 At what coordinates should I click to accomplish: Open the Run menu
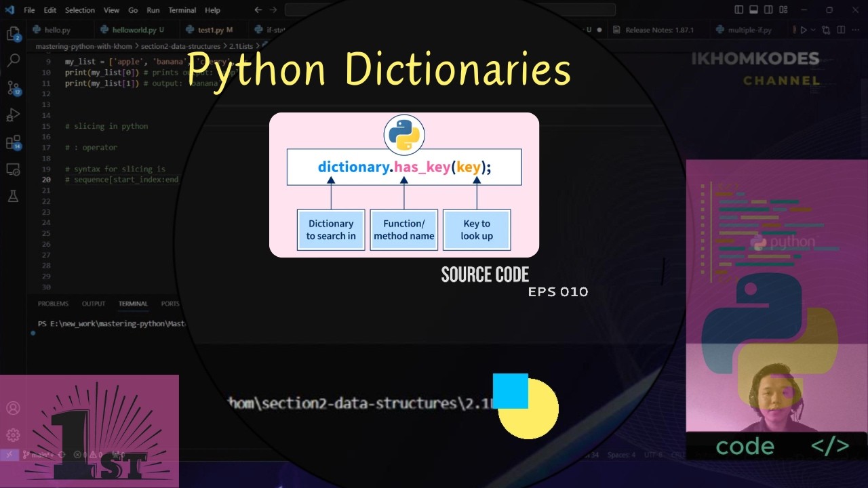pos(153,10)
